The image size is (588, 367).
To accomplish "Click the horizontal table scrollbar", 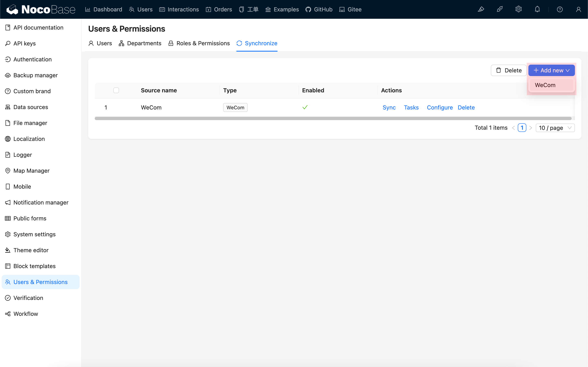I will 333,118.
